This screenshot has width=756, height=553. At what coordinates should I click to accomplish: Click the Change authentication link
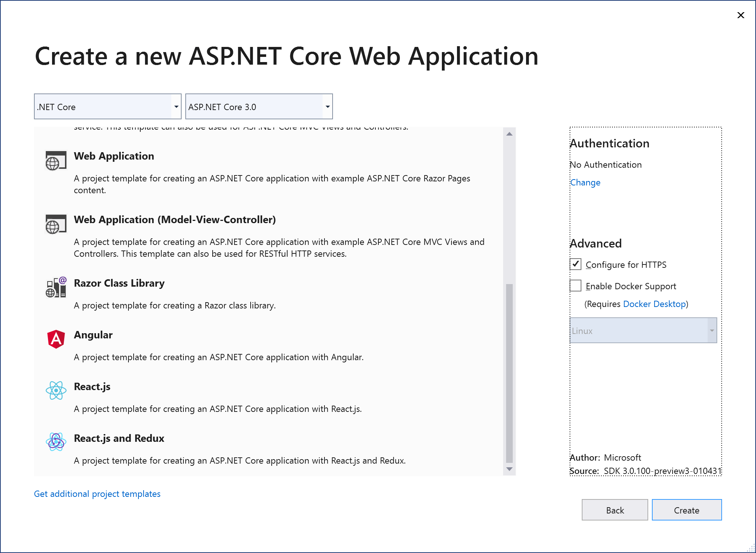[x=585, y=182]
